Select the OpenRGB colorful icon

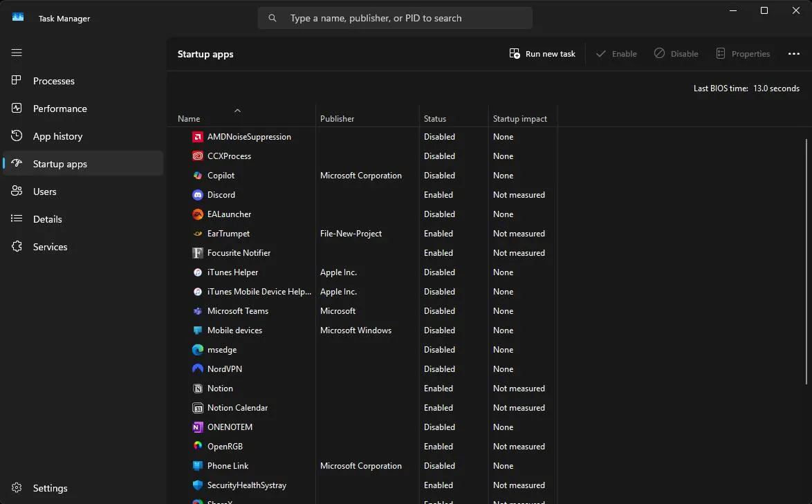click(x=197, y=446)
